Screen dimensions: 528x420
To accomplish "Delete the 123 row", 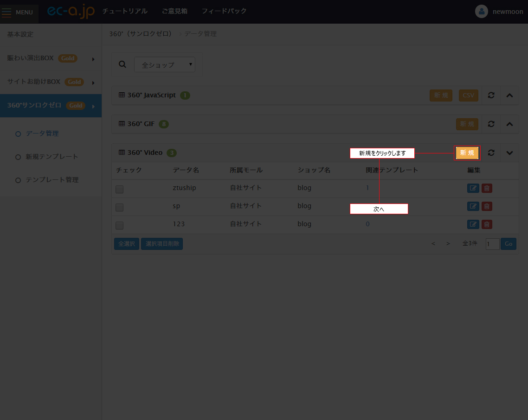I will 487,224.
